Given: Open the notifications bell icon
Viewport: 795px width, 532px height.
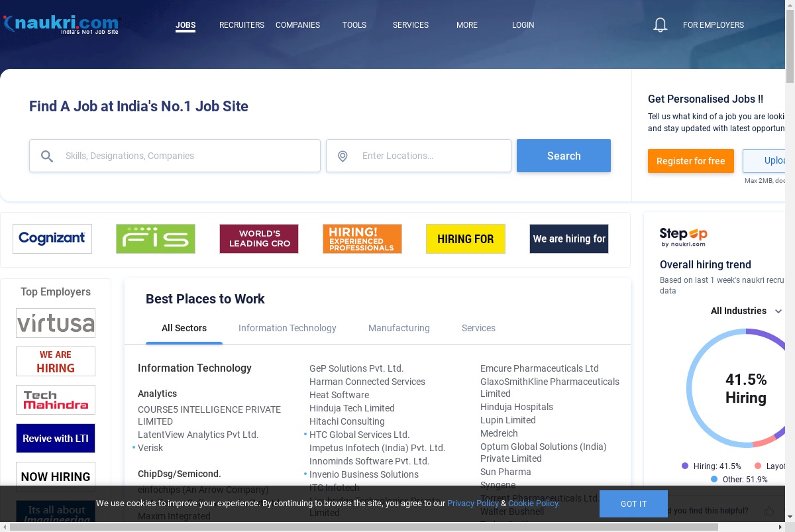Looking at the screenshot, I should [660, 25].
